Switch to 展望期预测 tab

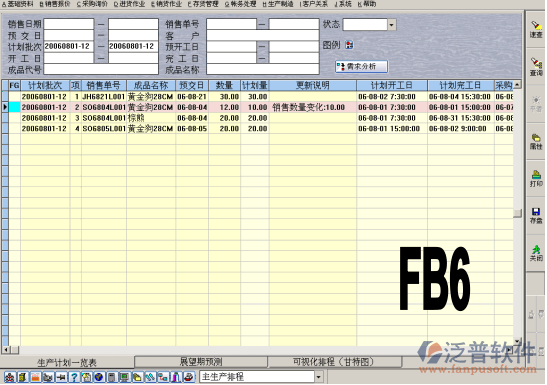201,362
